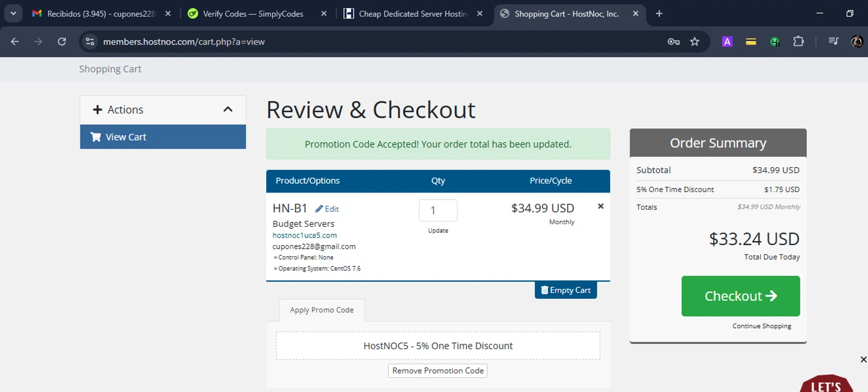
Task: Click the Operating System CentOS 7.6 line
Action: (x=317, y=268)
